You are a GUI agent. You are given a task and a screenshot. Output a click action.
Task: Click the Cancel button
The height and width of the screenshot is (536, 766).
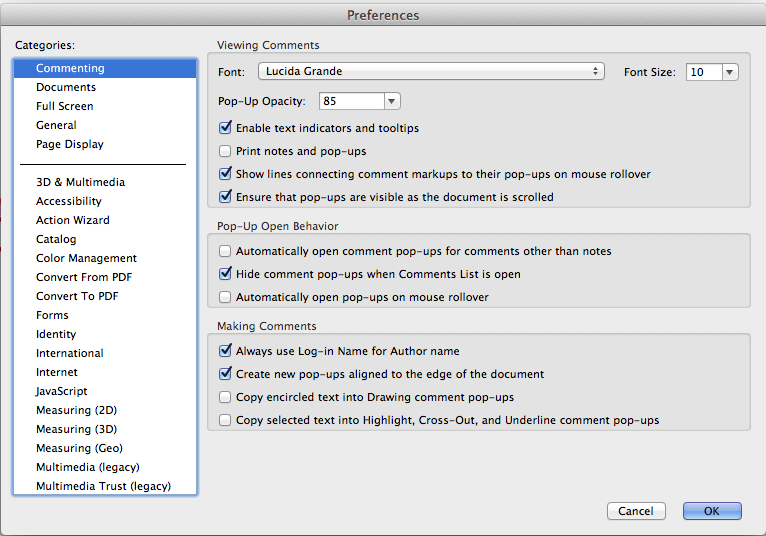636,511
